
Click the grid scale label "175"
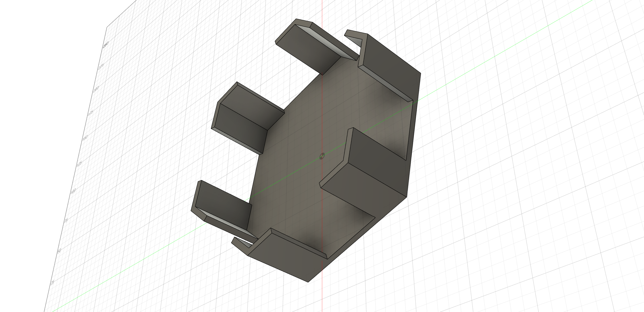pyautogui.click(x=91, y=113)
